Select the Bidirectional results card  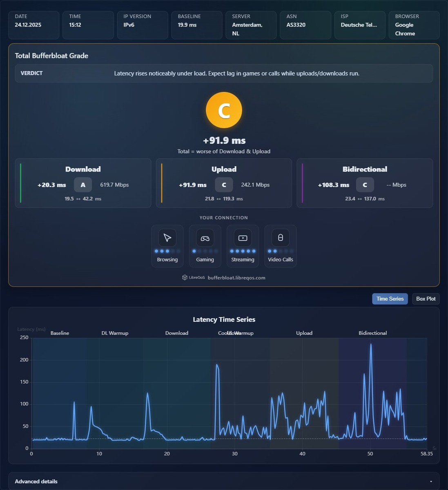(x=365, y=183)
